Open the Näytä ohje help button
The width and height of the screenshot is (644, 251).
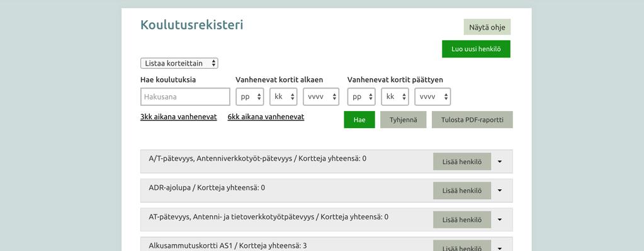tap(487, 27)
